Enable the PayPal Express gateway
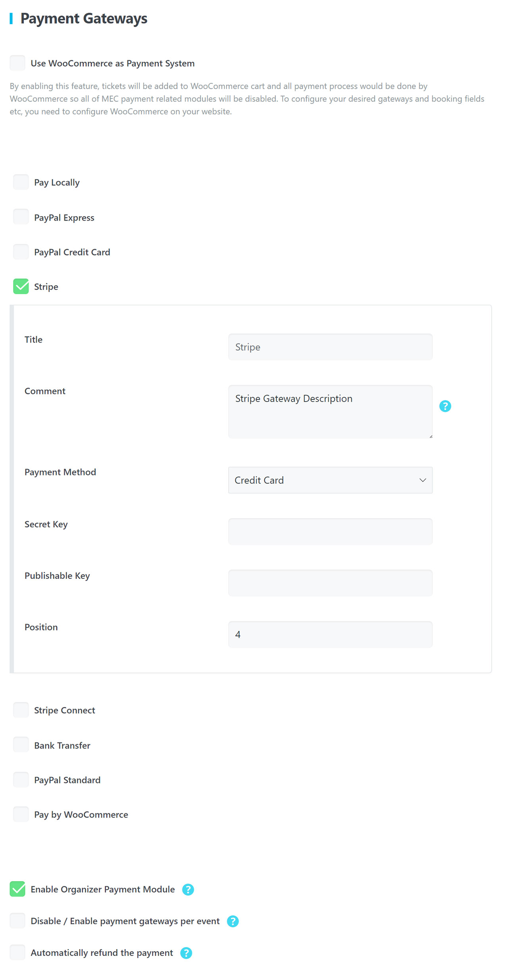 21,217
